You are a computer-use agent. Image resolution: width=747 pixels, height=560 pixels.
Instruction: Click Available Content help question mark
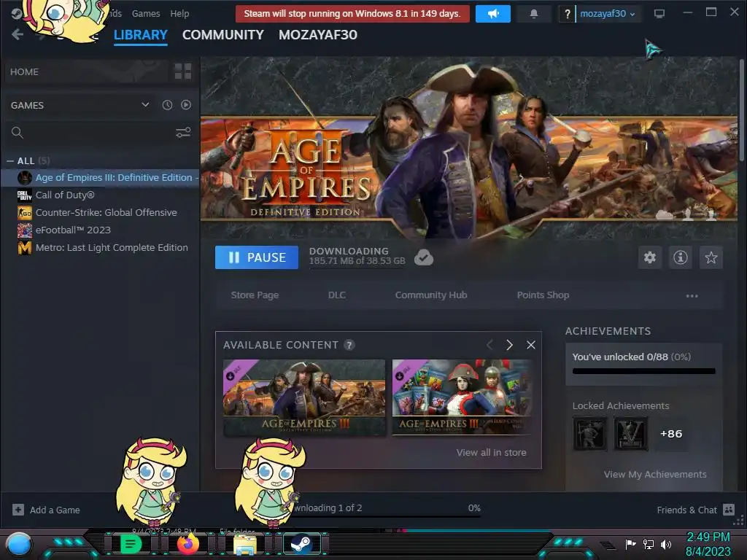coord(349,345)
